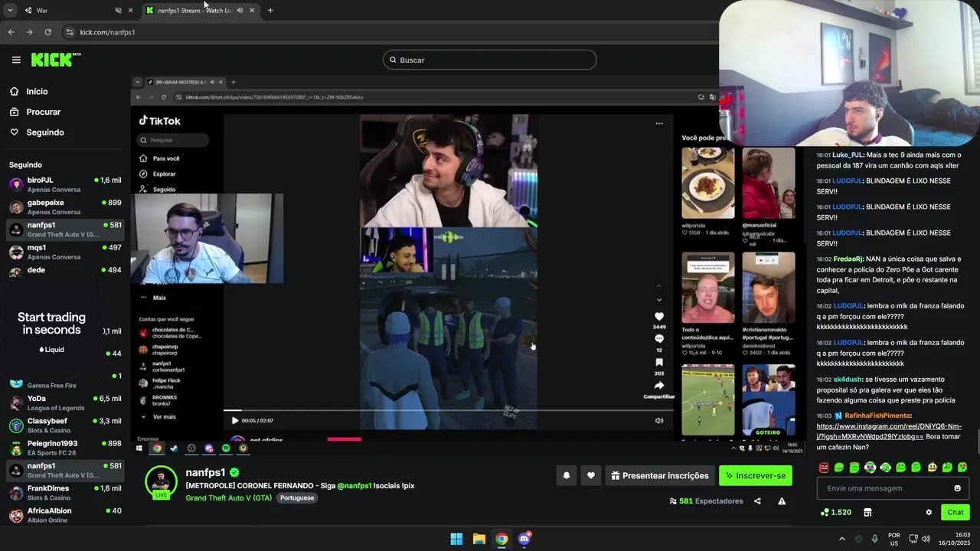Focus the Buscar search field

click(x=490, y=60)
